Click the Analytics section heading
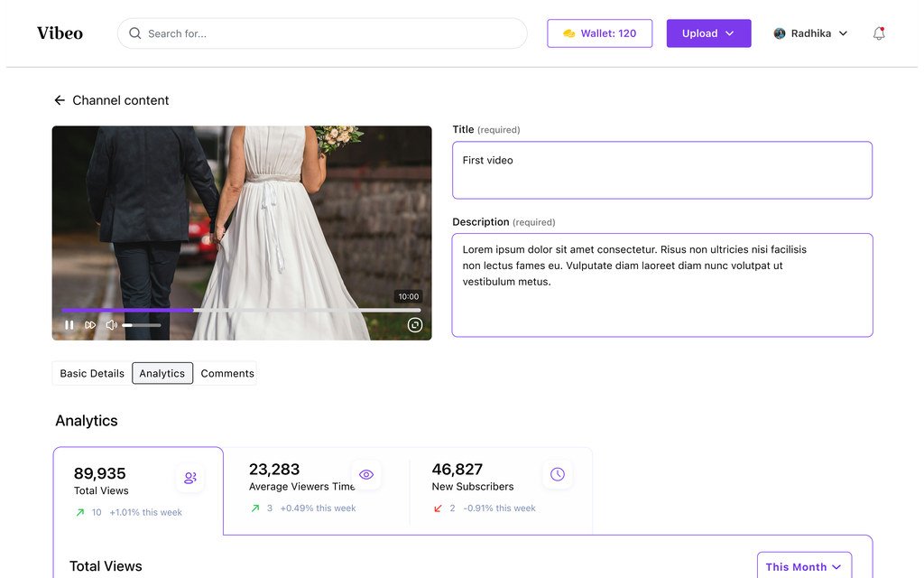Screen dimensions: 924x578 pyautogui.click(x=87, y=421)
